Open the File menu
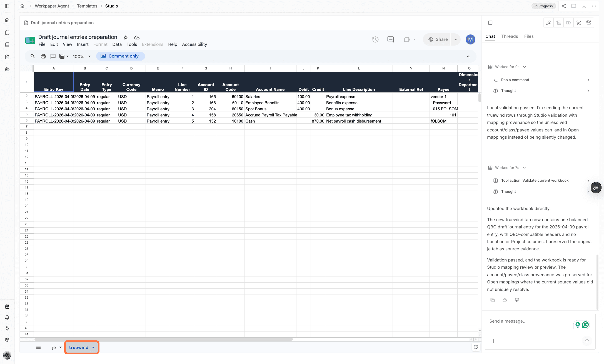 tap(42, 44)
